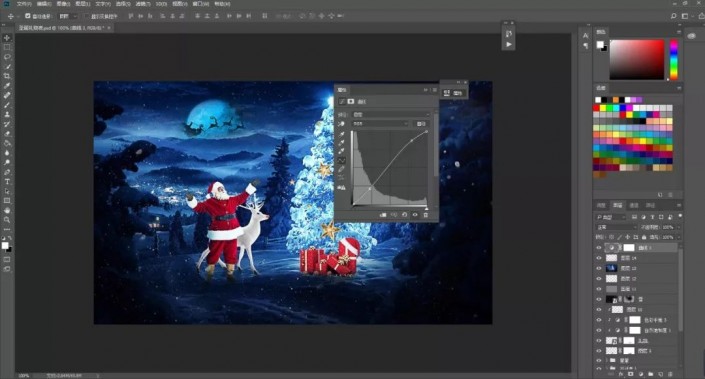Viewport: 705px width, 379px height.
Task: Pick the black point eyedropper in Curves
Action: (x=342, y=134)
